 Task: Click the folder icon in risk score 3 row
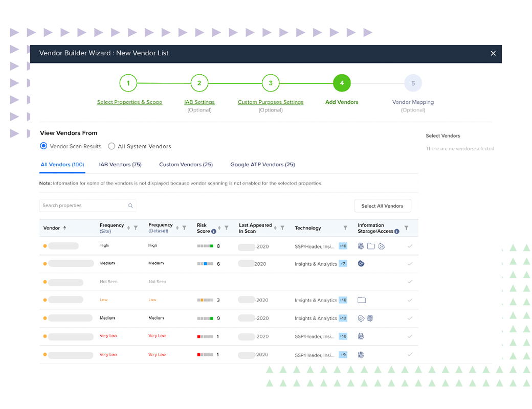pyautogui.click(x=362, y=300)
